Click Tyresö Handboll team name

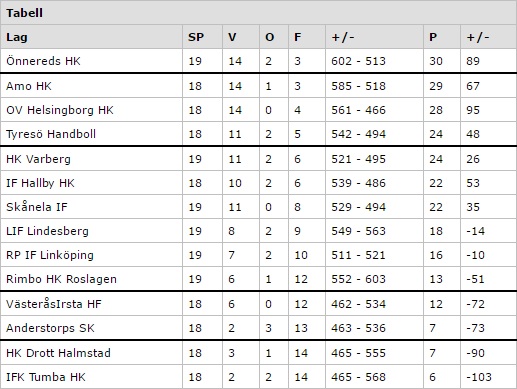(51, 134)
